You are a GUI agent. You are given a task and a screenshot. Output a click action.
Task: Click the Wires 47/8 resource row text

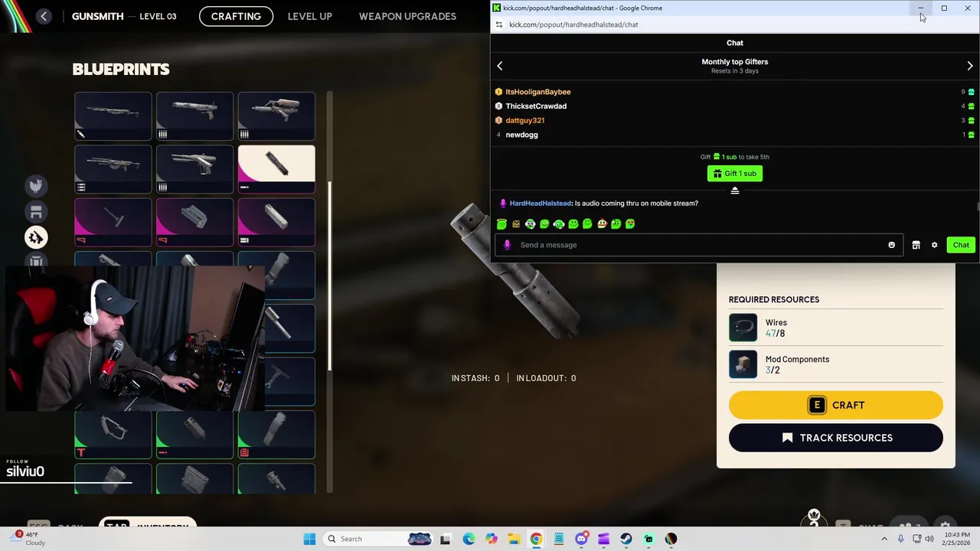point(776,328)
